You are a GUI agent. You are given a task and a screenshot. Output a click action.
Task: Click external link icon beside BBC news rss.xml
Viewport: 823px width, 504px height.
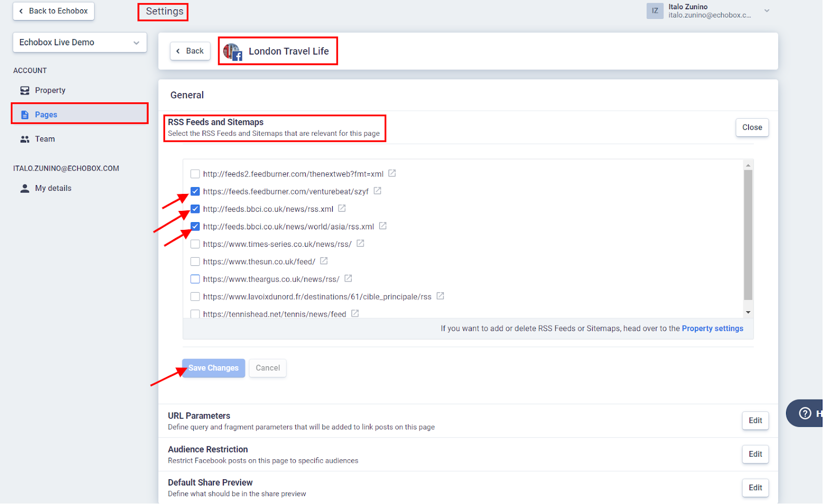pos(342,208)
